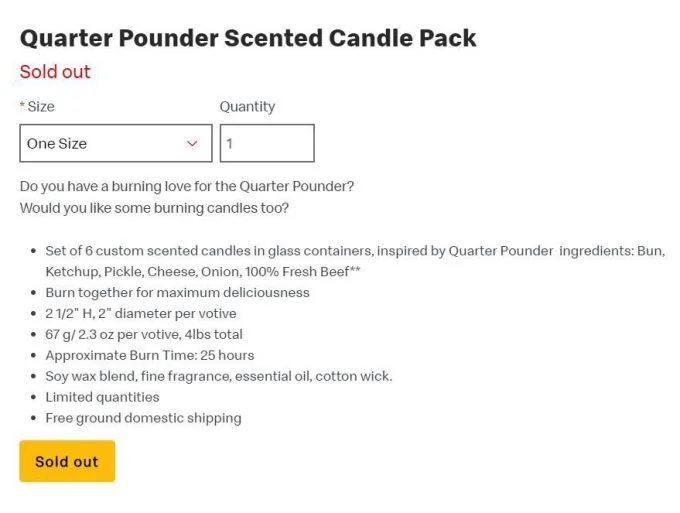Select the burning love for Quarter Pounder sentence

pyautogui.click(x=187, y=186)
